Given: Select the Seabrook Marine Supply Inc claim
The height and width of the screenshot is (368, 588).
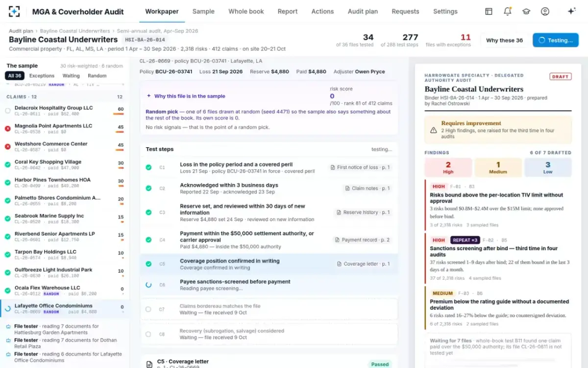Looking at the screenshot, I should [65, 219].
